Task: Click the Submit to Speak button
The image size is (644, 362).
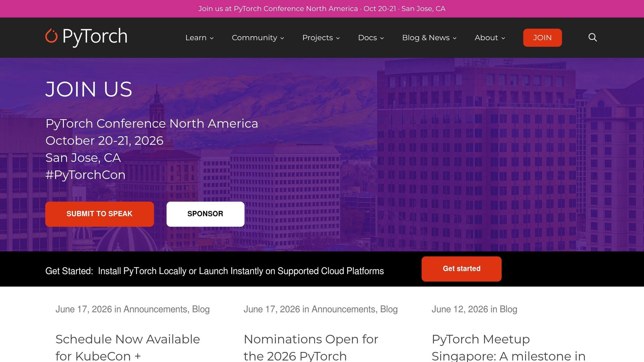Action: coord(99,214)
